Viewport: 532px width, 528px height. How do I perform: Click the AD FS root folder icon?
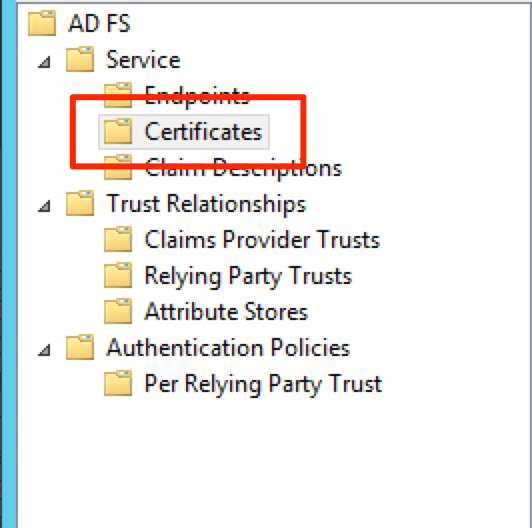tap(42, 23)
